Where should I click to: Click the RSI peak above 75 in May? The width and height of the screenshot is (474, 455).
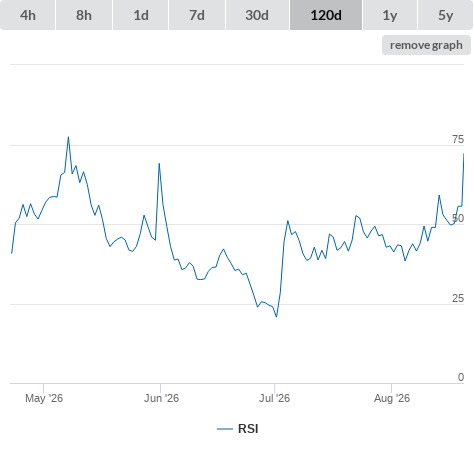coord(68,137)
